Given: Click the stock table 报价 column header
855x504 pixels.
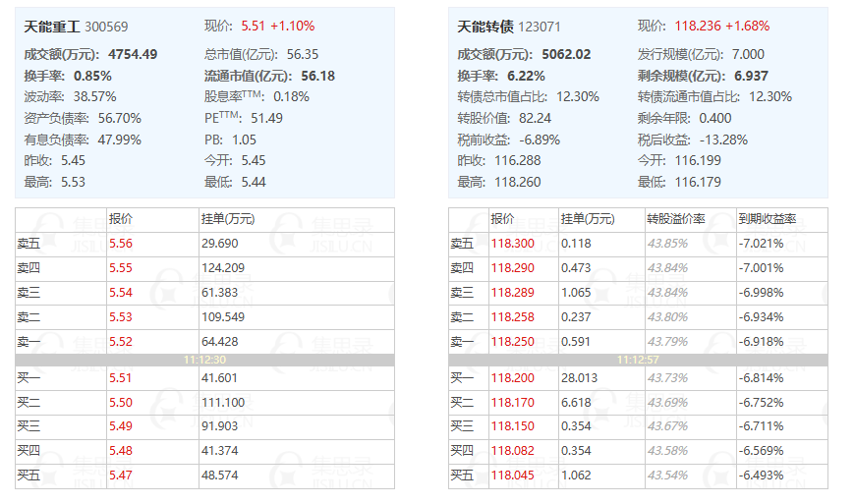Looking at the screenshot, I should (121, 219).
